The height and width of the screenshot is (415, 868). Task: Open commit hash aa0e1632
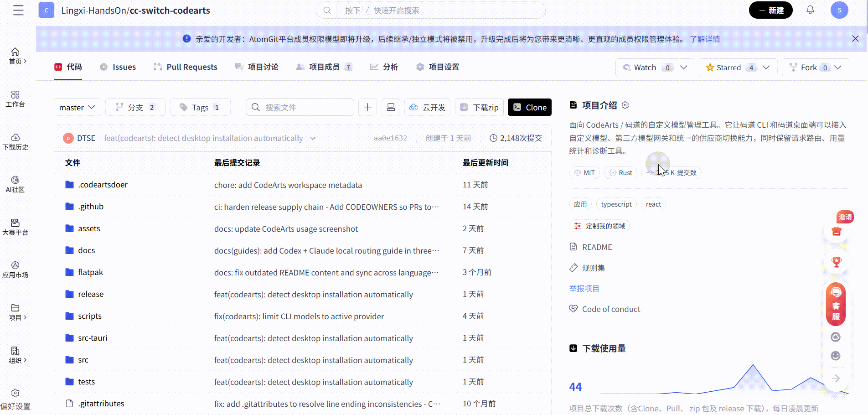390,138
